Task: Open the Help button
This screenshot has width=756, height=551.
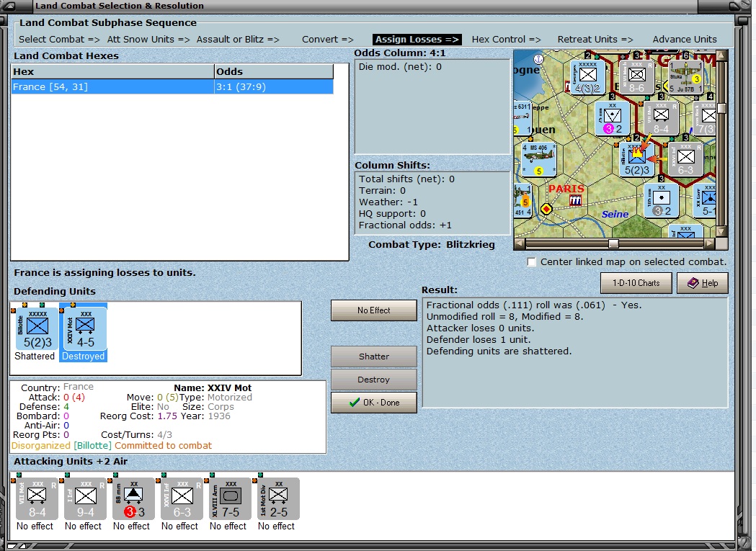Action: pyautogui.click(x=703, y=283)
